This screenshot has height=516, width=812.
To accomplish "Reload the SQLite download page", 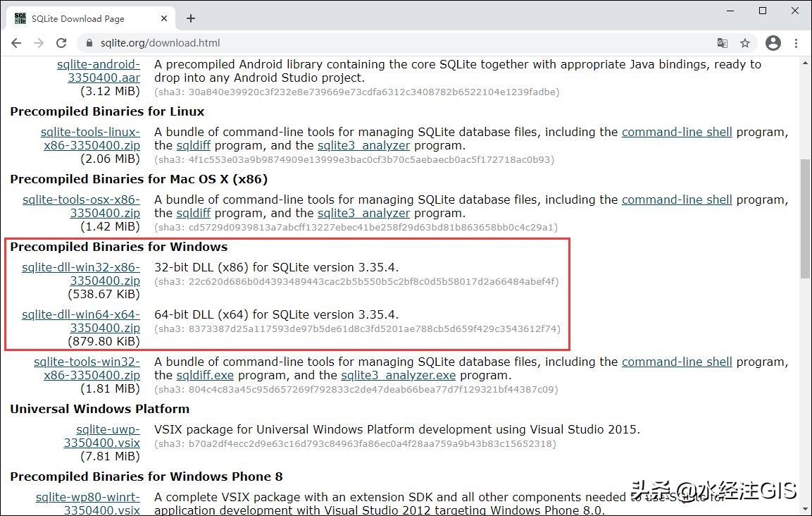I will (x=61, y=43).
